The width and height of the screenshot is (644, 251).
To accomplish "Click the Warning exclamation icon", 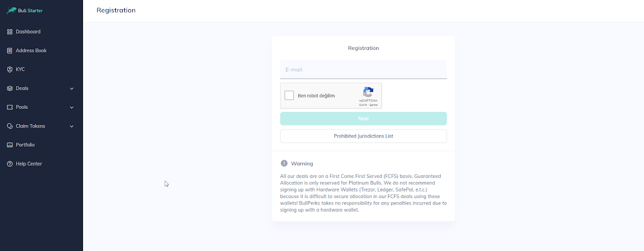I will click(284, 163).
